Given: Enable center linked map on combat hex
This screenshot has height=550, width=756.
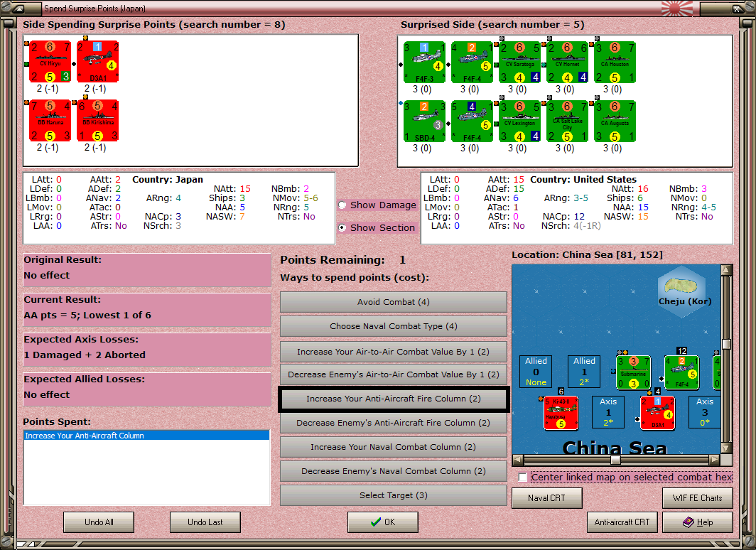Looking at the screenshot, I should (x=523, y=478).
